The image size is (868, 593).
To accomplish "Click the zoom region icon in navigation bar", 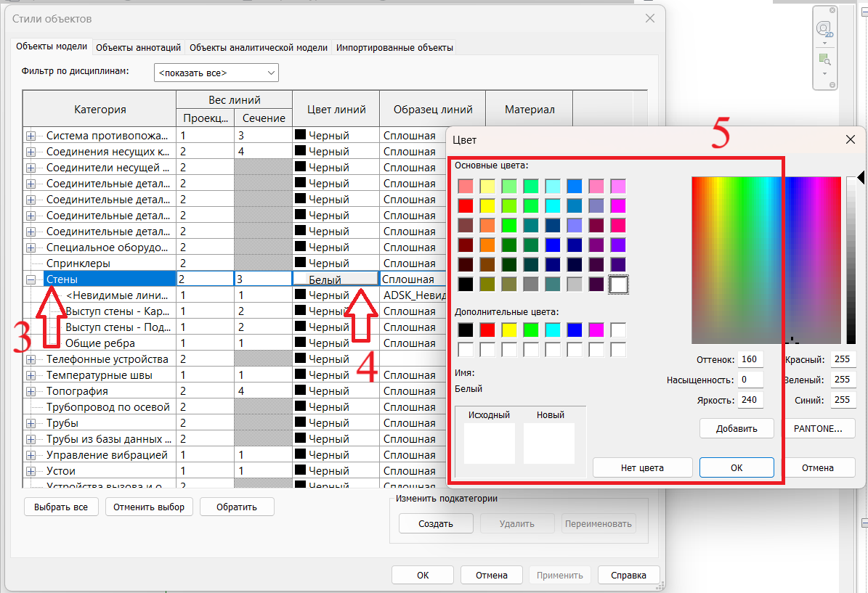I will (x=824, y=59).
